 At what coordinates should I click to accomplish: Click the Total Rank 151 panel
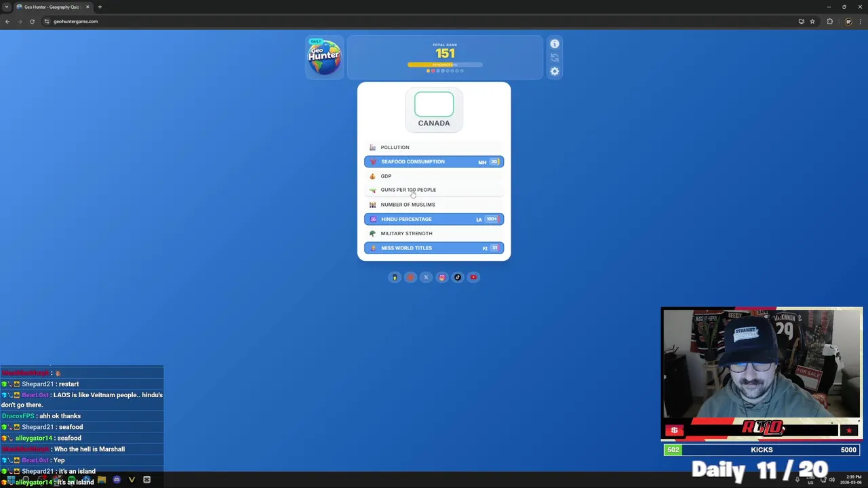point(445,58)
